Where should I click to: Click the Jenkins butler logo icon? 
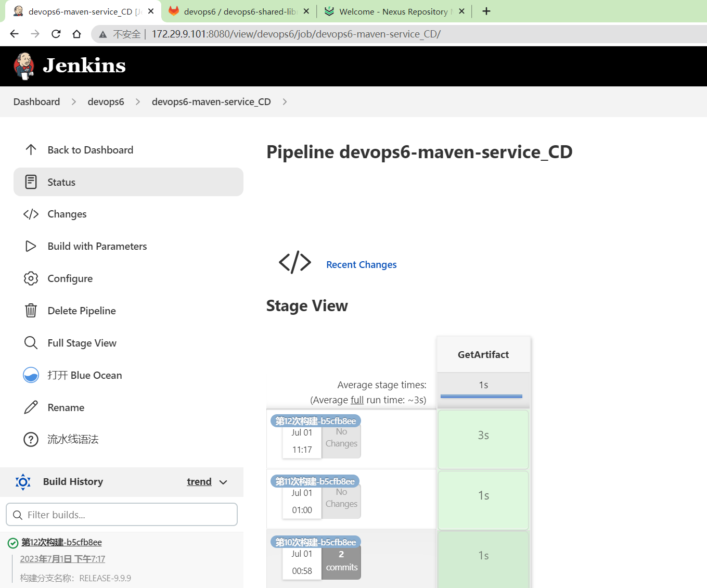click(x=24, y=66)
